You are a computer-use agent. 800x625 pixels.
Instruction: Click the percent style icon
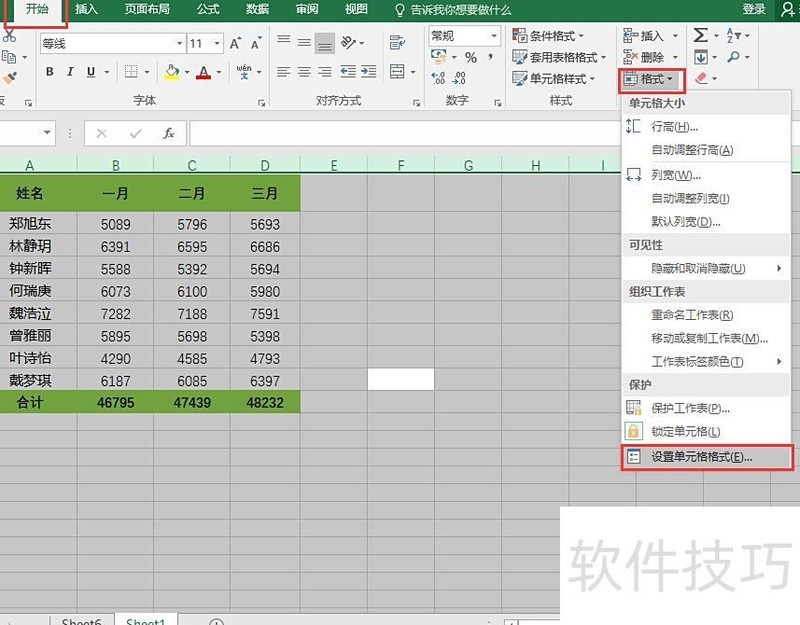coord(470,58)
